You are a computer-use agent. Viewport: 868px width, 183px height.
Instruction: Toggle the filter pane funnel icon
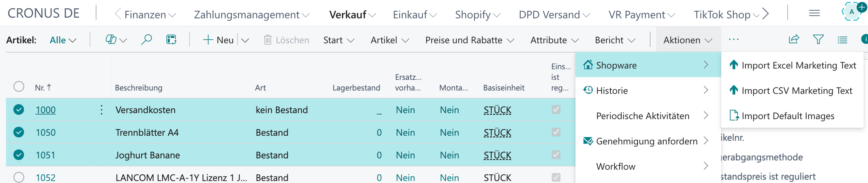[818, 39]
